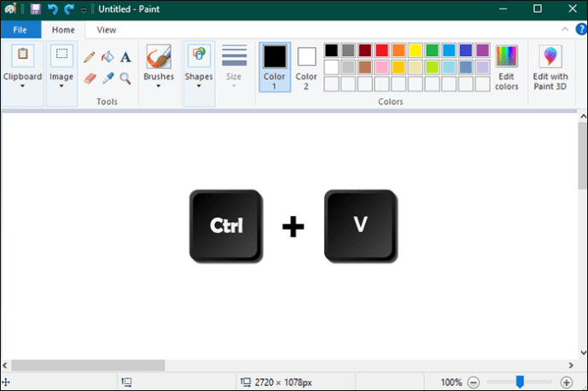Viewport: 588px width, 391px height.
Task: Click the scroll down arrow
Action: pos(583,353)
